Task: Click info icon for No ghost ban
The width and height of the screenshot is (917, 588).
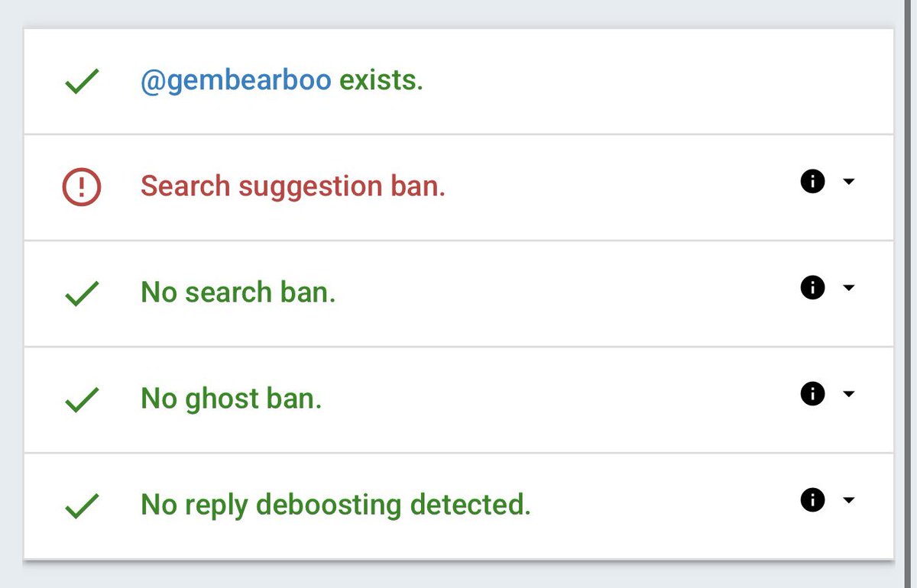Action: 812,394
